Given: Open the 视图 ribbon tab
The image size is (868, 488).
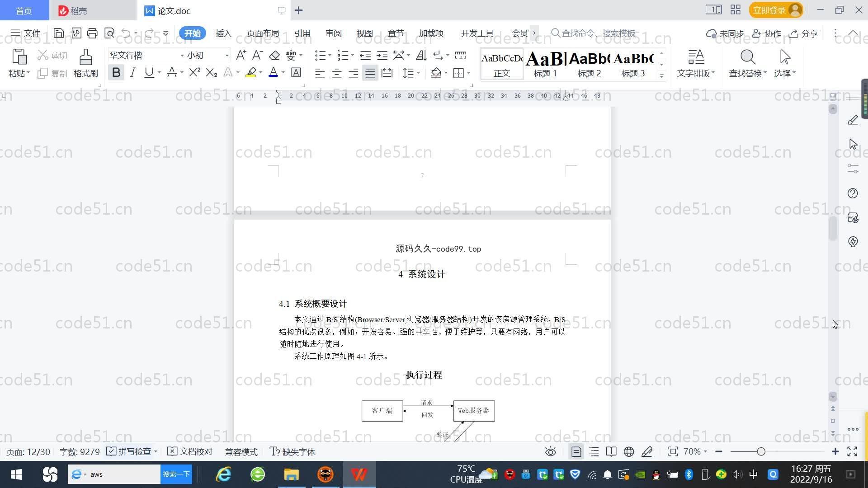Looking at the screenshot, I should pos(364,33).
